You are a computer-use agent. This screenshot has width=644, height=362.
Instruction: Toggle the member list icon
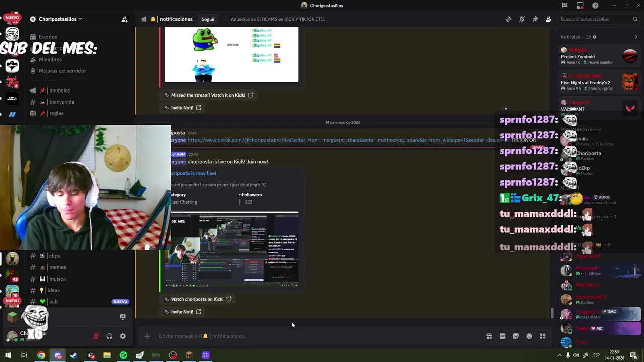[548, 19]
